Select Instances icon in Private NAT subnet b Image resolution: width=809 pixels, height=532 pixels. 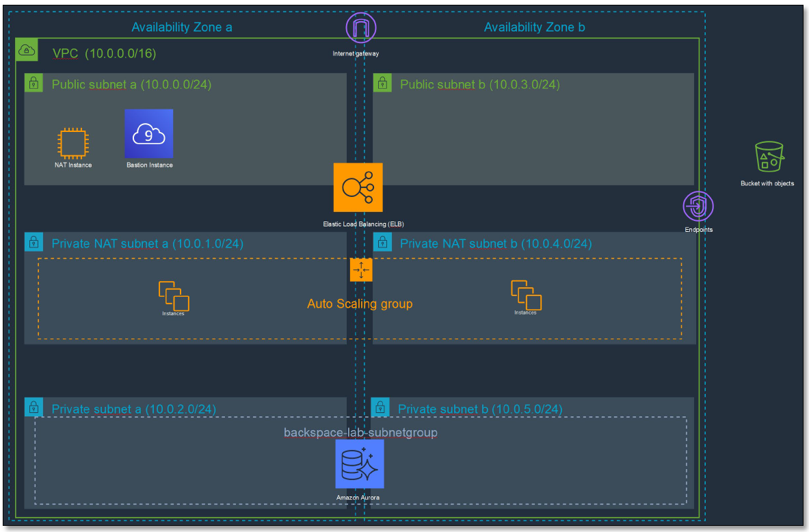(527, 295)
